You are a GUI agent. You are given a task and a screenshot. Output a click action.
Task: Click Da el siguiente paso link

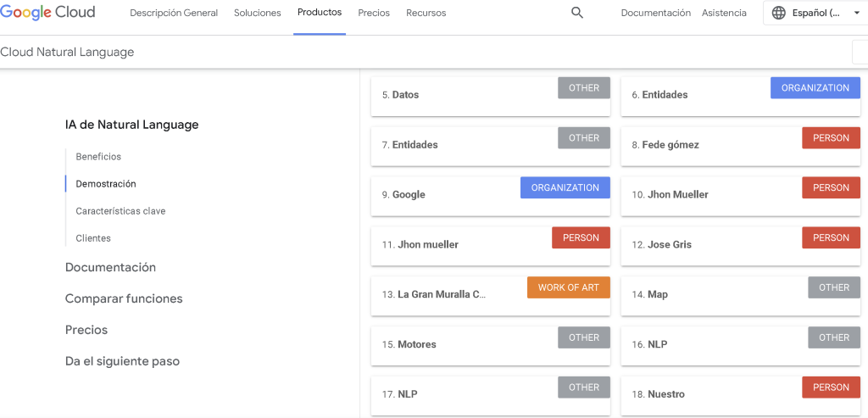(122, 361)
